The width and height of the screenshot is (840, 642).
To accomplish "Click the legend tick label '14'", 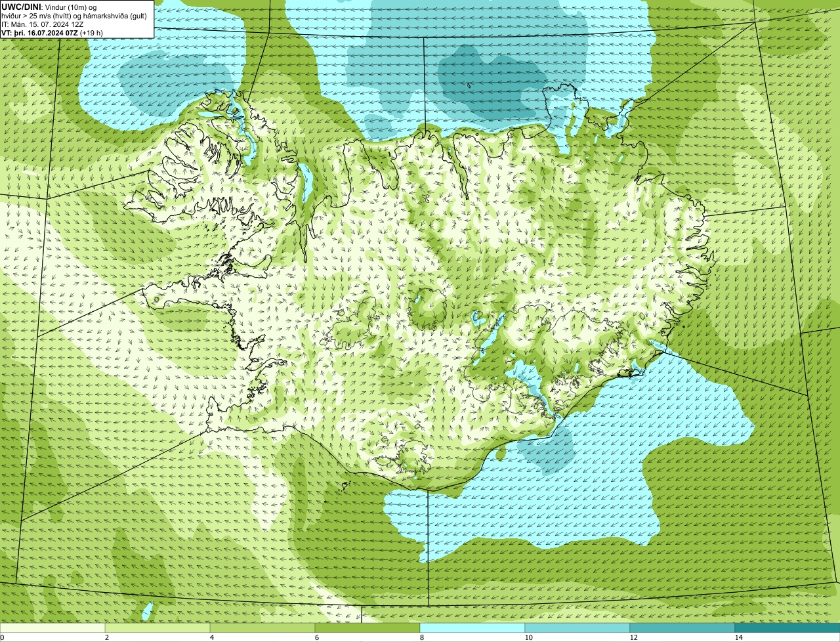I will (x=738, y=637).
